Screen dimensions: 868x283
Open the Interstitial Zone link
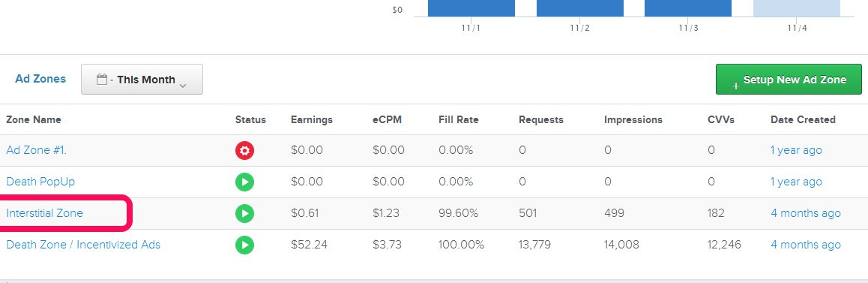click(x=44, y=213)
